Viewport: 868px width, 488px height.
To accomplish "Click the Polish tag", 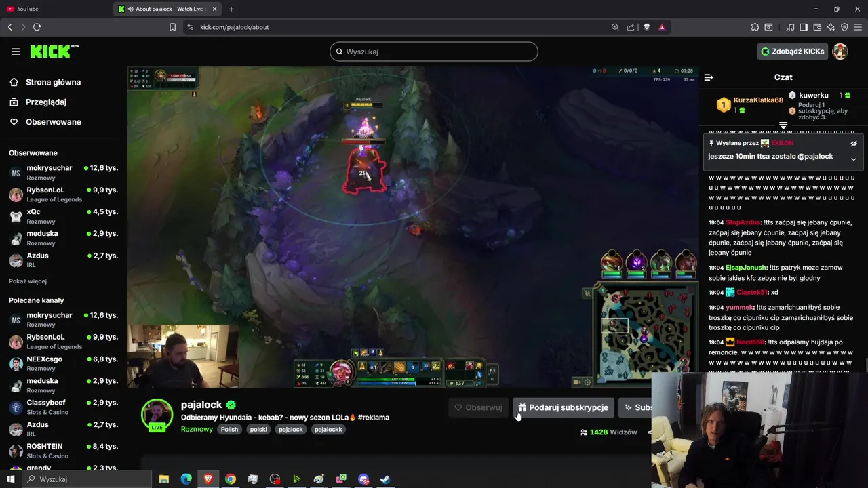I will [x=229, y=429].
